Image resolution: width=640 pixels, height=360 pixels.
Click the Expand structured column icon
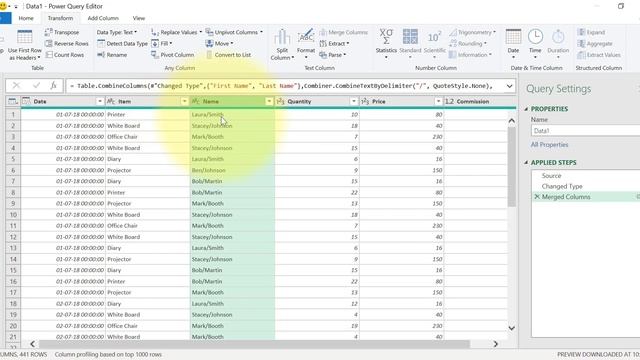(581, 32)
